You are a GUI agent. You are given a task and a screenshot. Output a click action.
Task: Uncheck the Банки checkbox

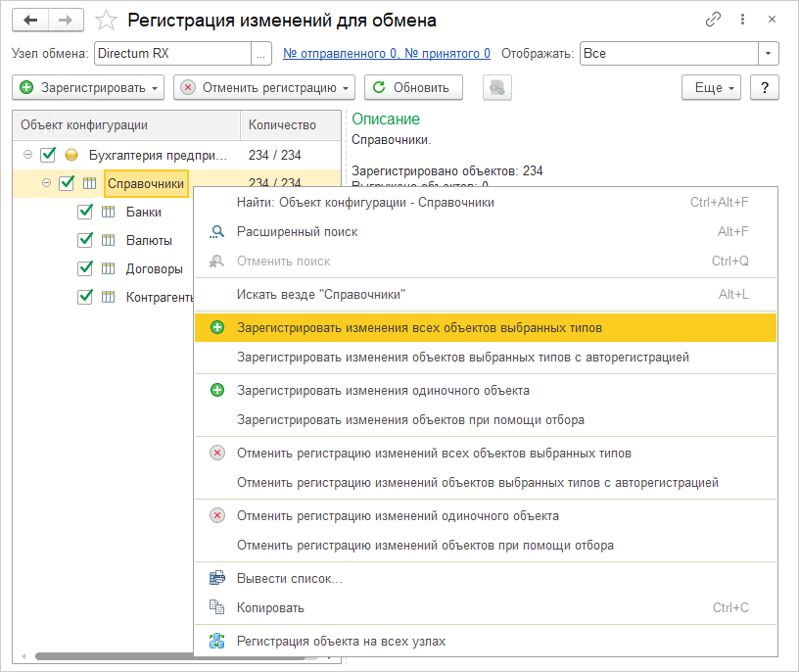[85, 212]
